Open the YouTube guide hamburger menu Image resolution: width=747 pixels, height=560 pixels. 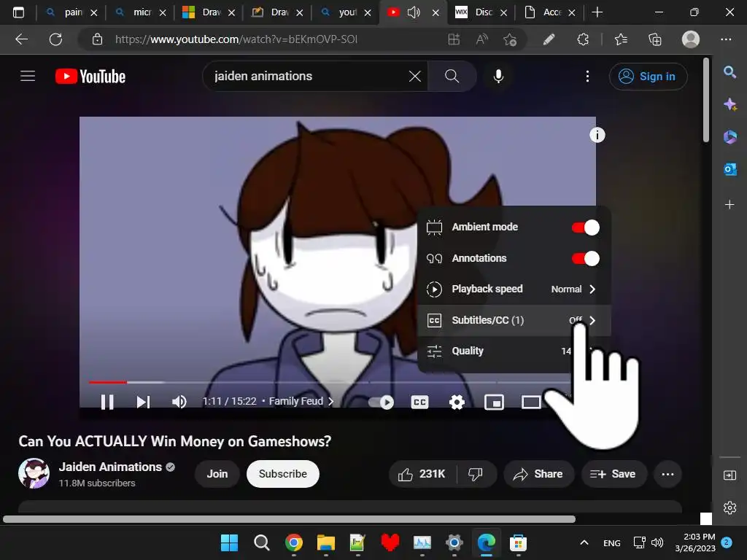[x=28, y=76]
